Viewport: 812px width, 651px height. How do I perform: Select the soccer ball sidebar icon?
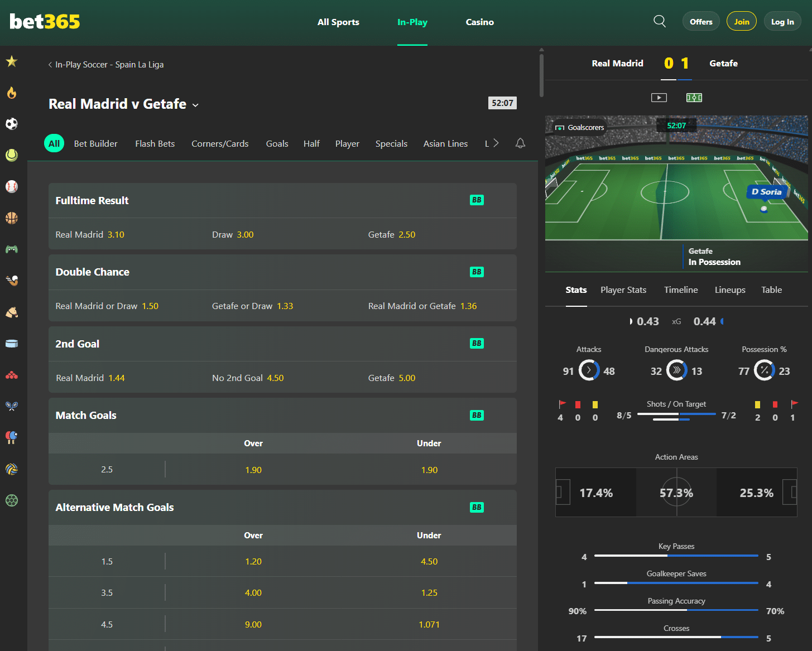[x=12, y=124]
